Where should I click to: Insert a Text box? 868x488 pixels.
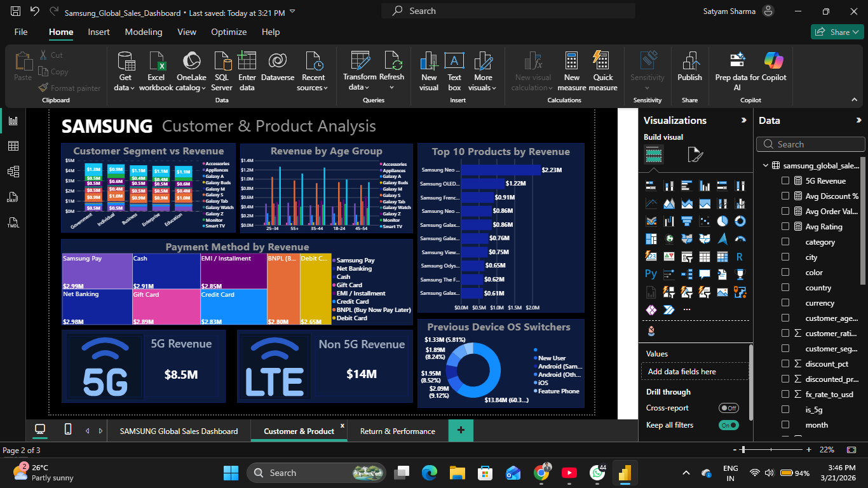[x=454, y=71]
